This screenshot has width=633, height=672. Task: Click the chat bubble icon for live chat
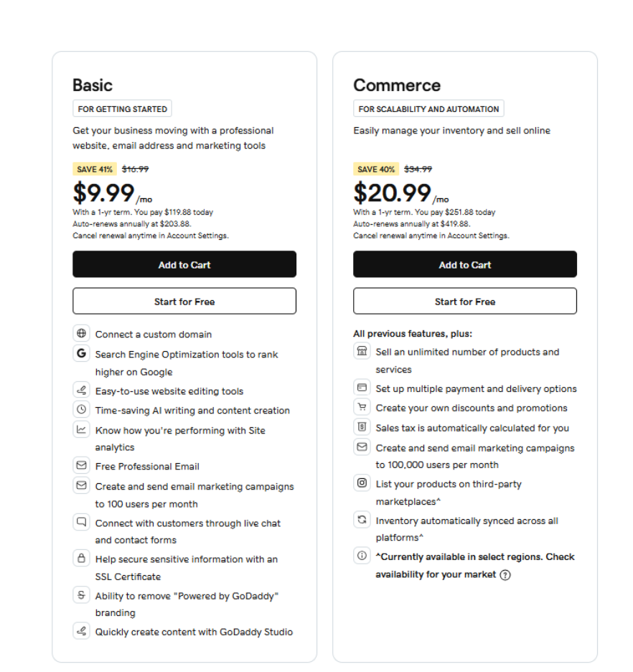point(81,522)
